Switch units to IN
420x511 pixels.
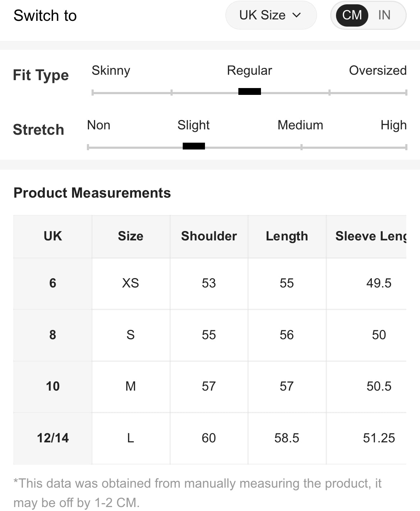click(x=384, y=15)
